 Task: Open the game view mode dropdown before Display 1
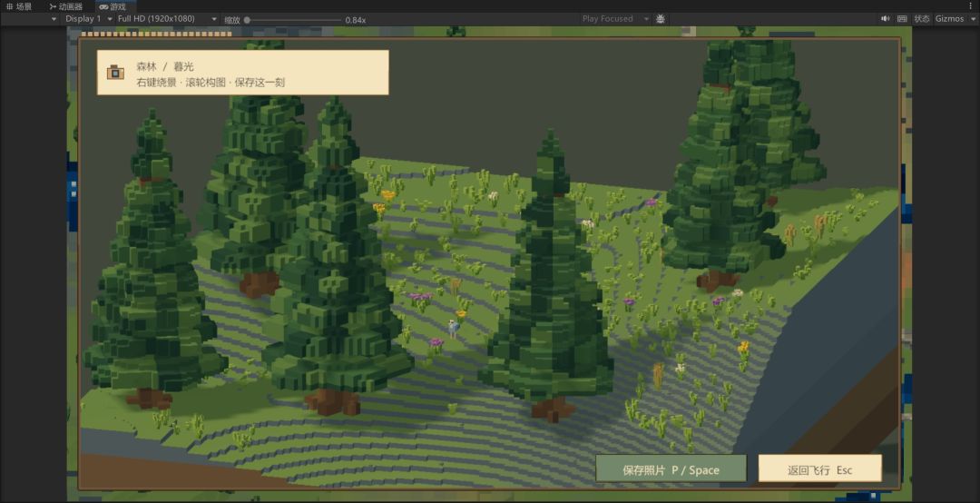point(31,19)
